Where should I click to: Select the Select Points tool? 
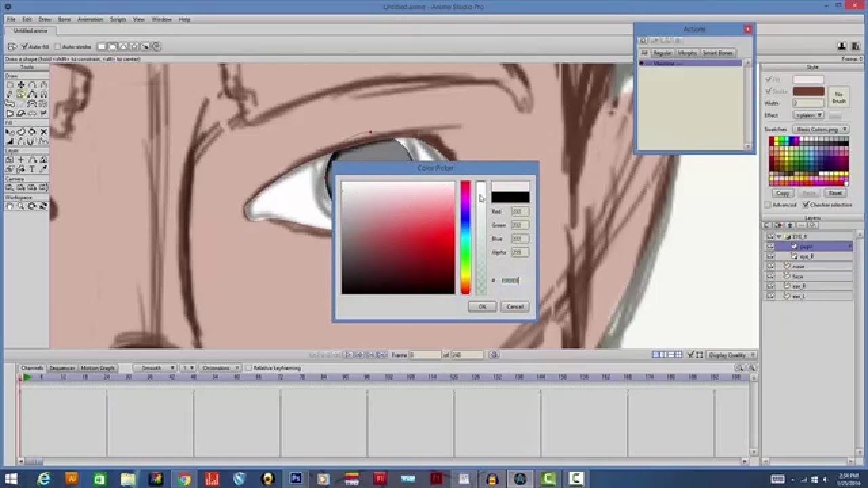(x=10, y=84)
